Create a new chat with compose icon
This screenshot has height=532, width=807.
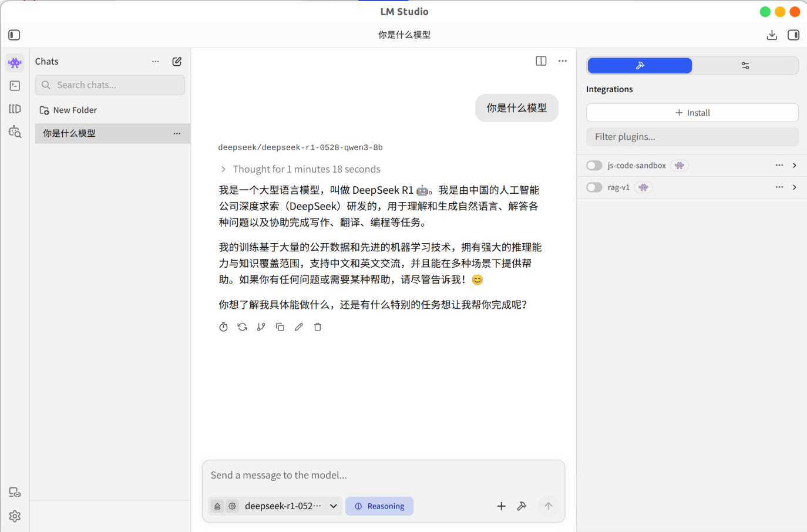[x=177, y=62]
